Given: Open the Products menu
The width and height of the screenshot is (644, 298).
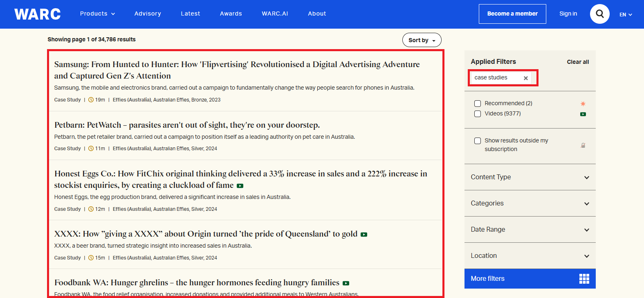Looking at the screenshot, I should [97, 14].
